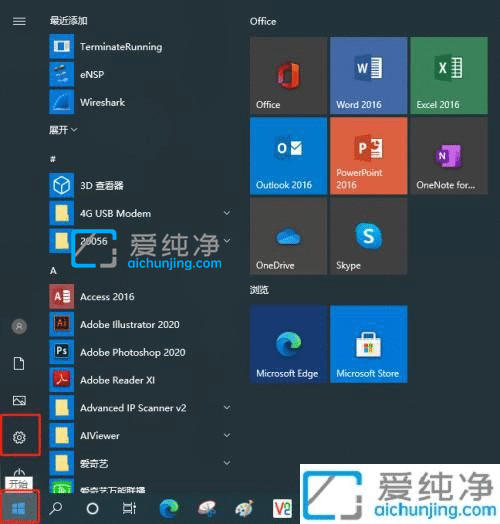Screen dimensions: 500x524
Task: Expand the hamburger menu at top
Action: tap(19, 21)
